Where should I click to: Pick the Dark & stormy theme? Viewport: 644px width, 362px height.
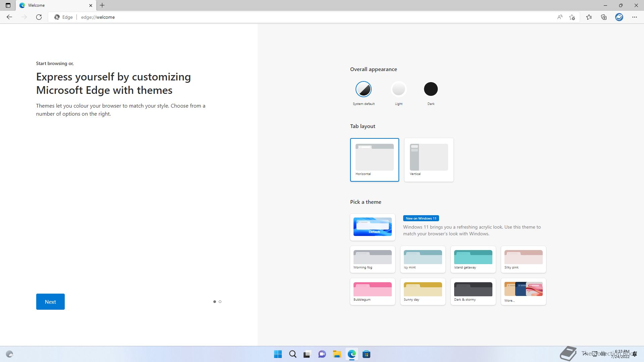[x=473, y=292]
